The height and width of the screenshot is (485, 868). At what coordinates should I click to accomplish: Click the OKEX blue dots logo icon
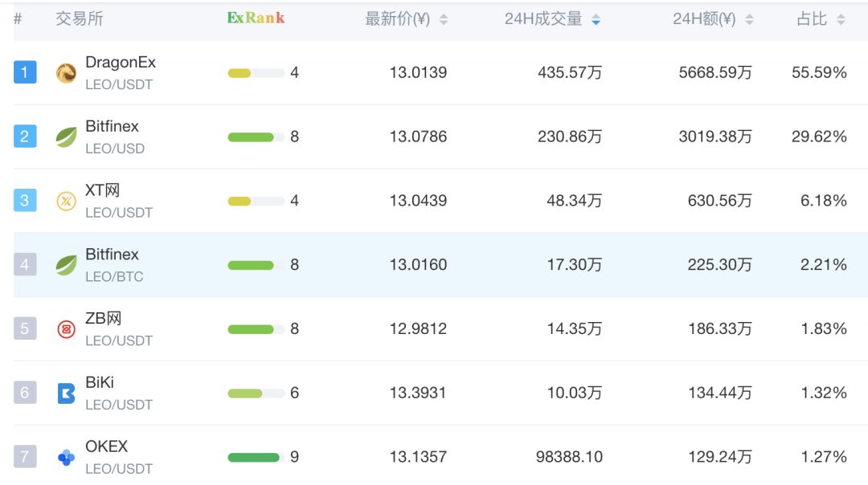pos(66,458)
